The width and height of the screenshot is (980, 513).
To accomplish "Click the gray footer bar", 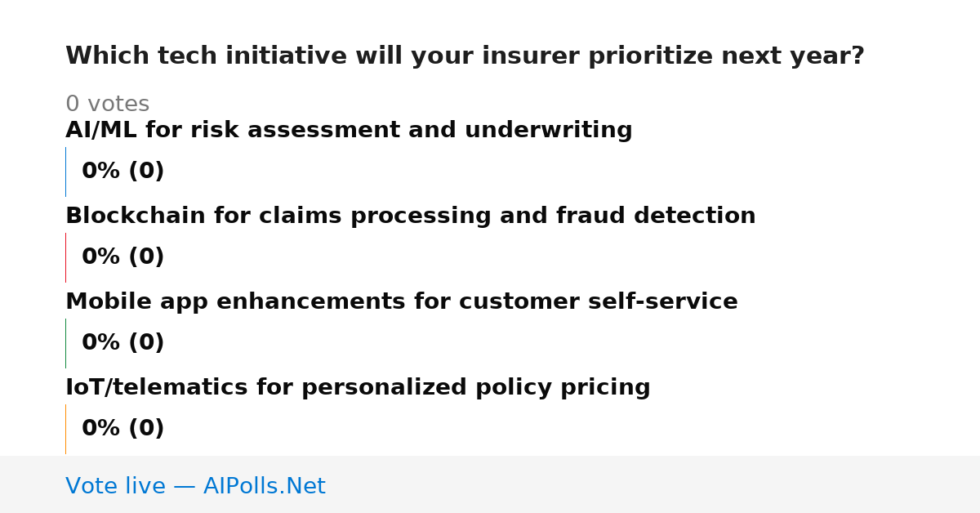I will pos(490,484).
